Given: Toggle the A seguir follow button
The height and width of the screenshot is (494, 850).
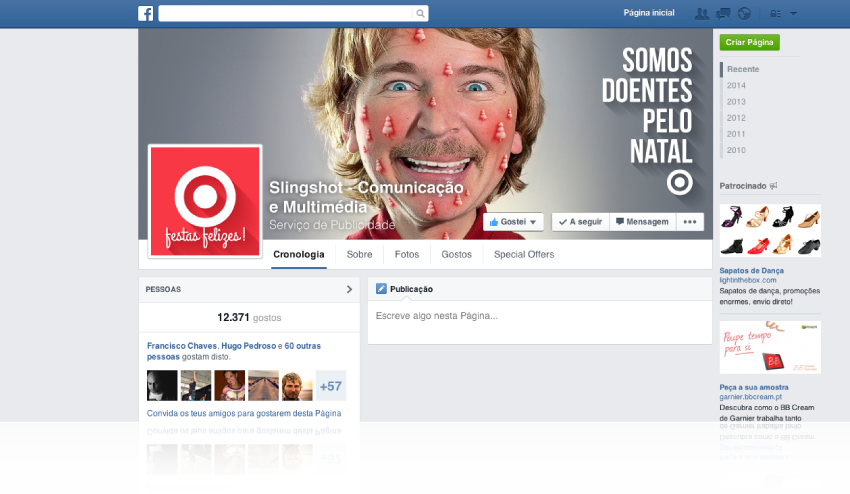Looking at the screenshot, I should [x=579, y=222].
